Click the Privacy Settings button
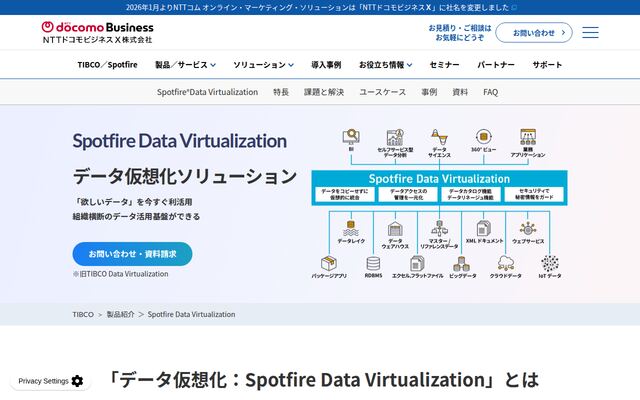This screenshot has height=400, width=640. [x=51, y=381]
